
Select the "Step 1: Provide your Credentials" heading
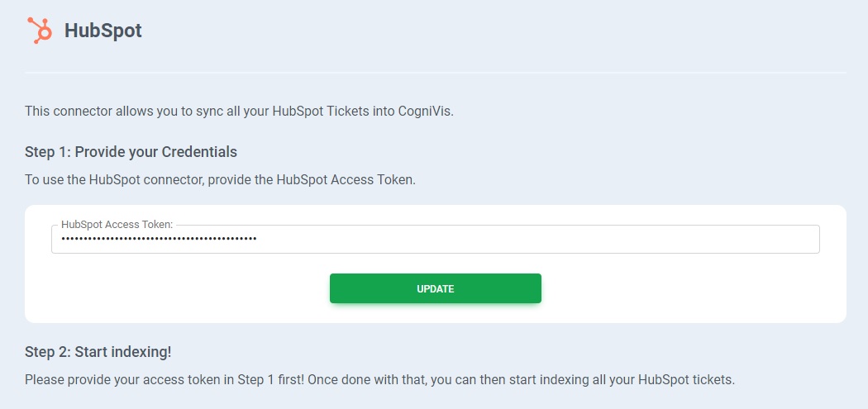coord(131,152)
